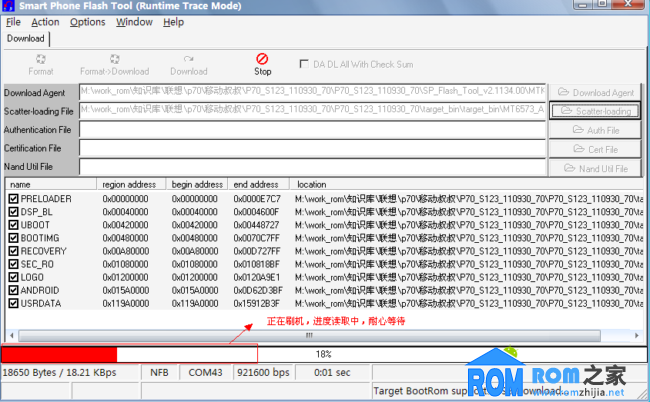Viewport: 650px width, 402px height.
Task: Click the Scatter-loading button
Action: coord(595,111)
